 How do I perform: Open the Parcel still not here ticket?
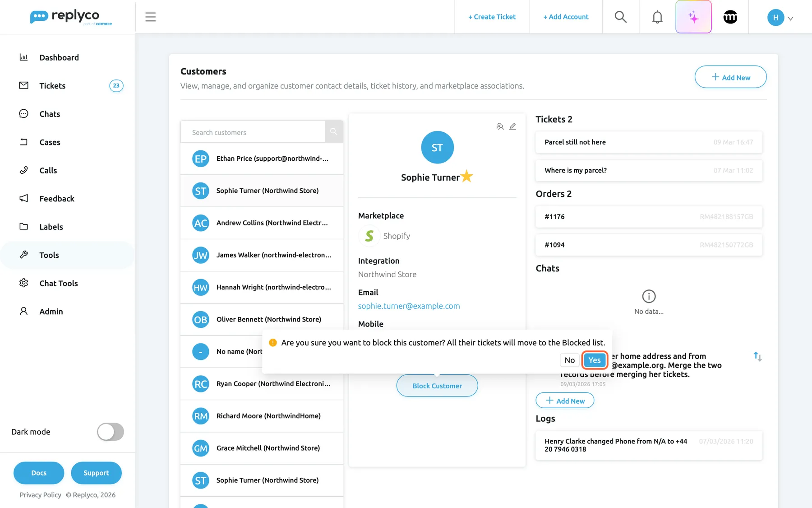649,142
